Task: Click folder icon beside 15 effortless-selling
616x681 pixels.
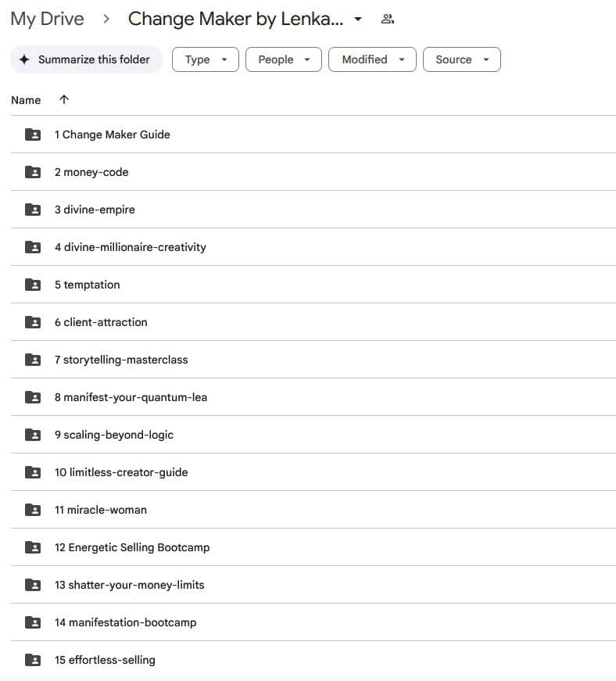Action: click(33, 660)
